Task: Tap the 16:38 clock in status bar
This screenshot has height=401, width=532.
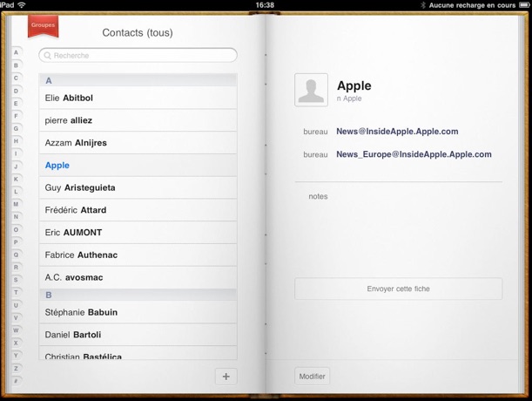Action: [265, 5]
